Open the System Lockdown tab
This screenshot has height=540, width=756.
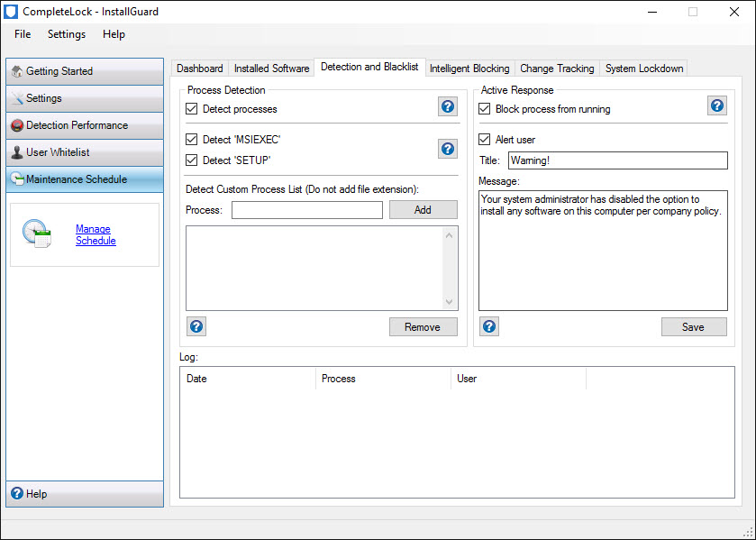644,69
